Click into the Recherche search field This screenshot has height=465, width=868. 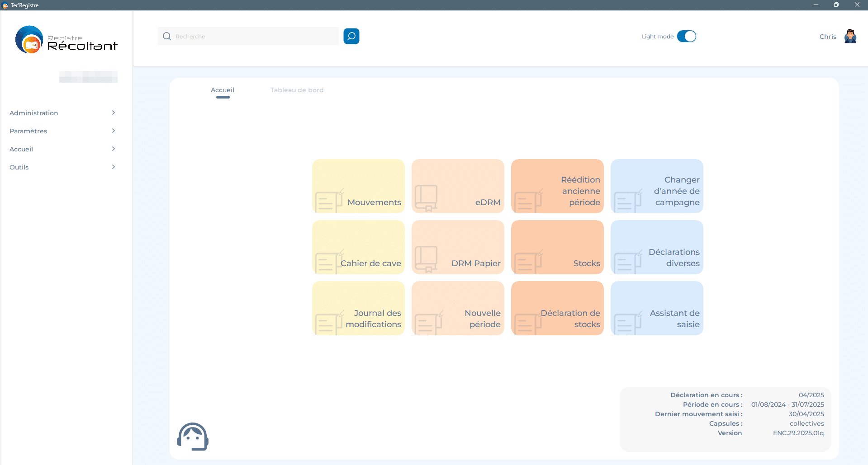pos(253,36)
